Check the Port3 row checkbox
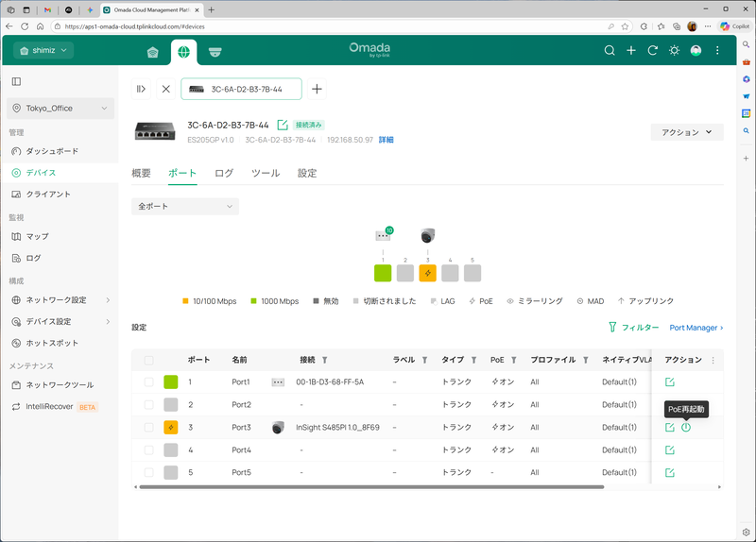 pos(149,428)
